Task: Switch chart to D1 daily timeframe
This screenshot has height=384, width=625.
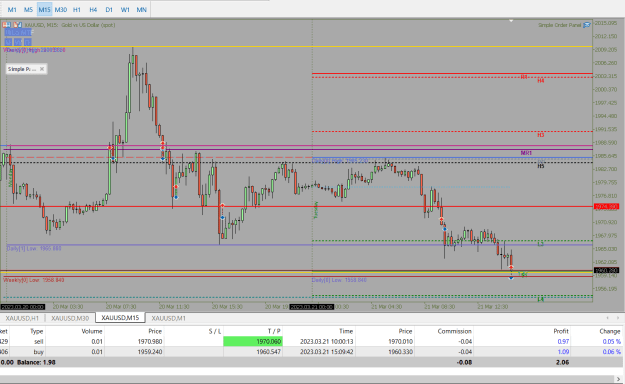Action: point(109,10)
